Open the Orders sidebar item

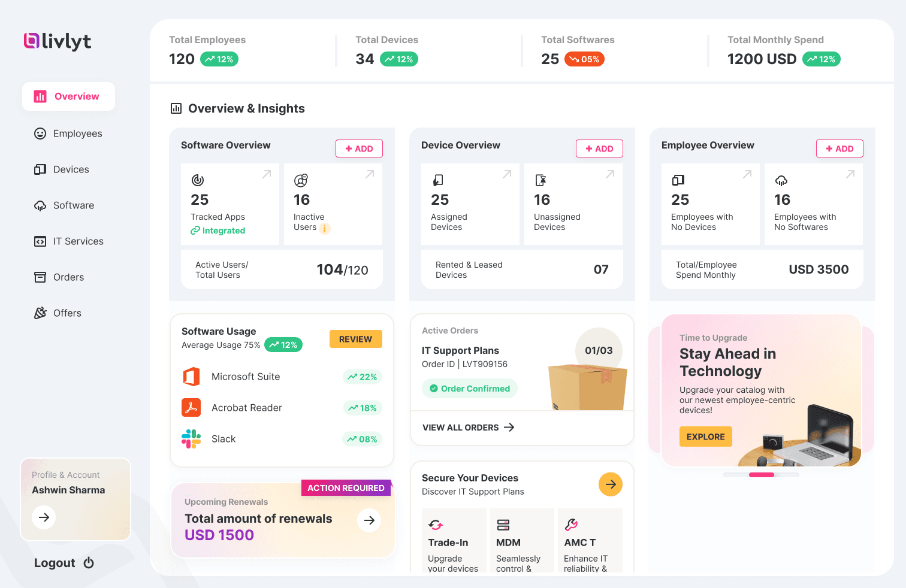click(59, 277)
